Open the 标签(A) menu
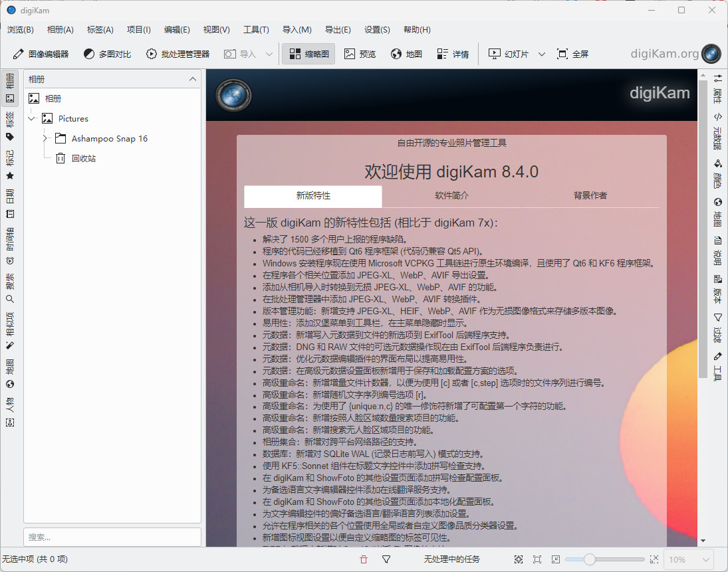Screen dimensions: 728x572 point(100,30)
